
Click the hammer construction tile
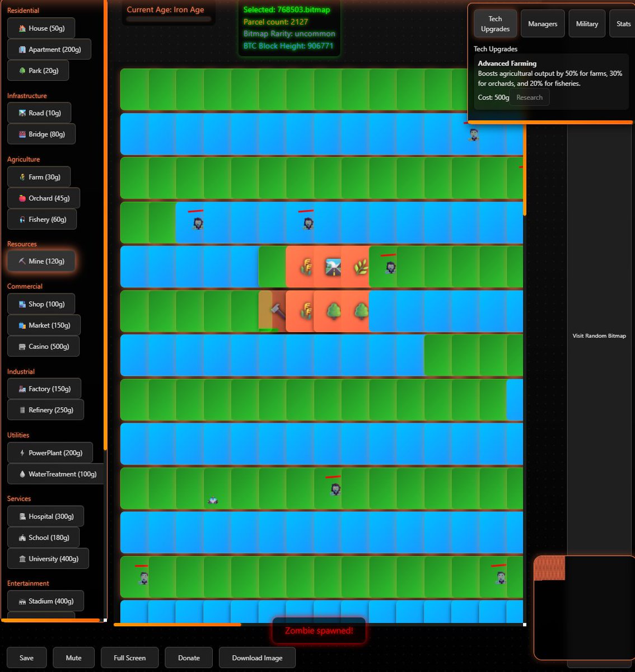tap(273, 311)
